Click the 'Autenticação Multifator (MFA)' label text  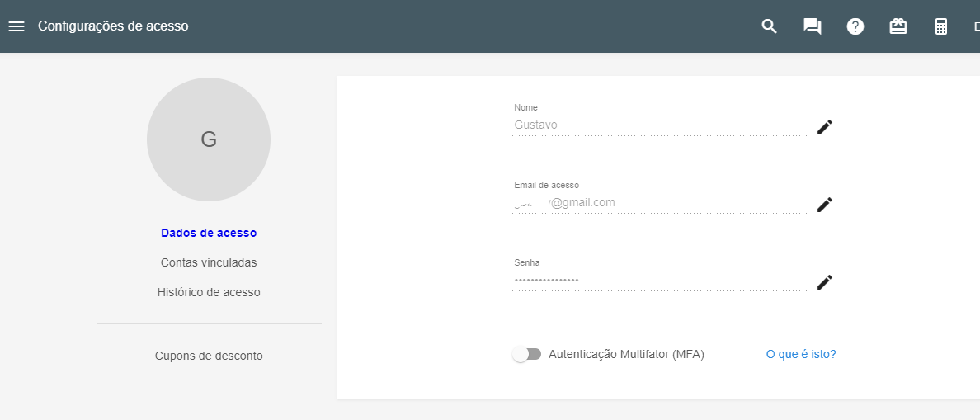[626, 354]
